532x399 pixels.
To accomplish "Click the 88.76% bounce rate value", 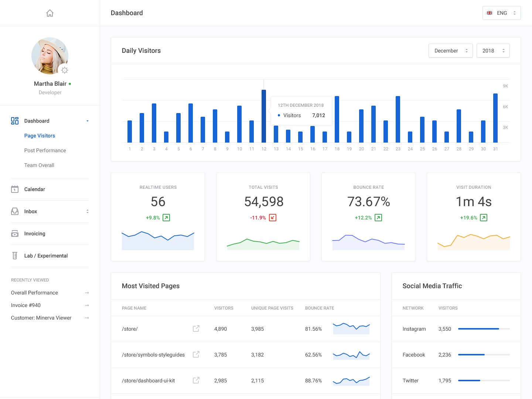I will 313,381.
